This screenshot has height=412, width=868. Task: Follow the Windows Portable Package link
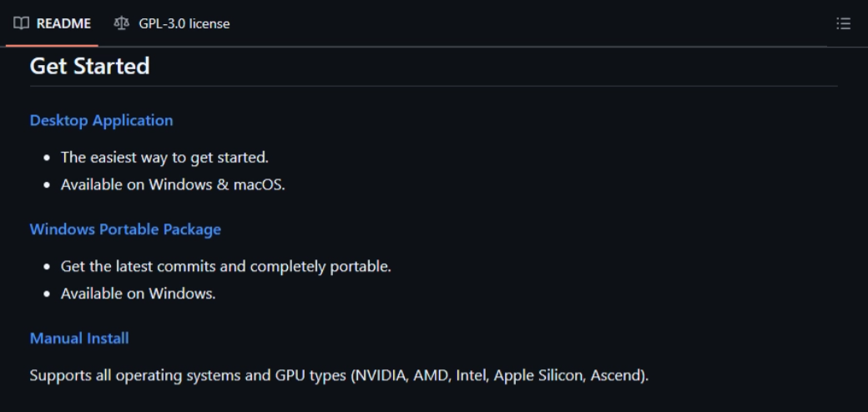[125, 229]
